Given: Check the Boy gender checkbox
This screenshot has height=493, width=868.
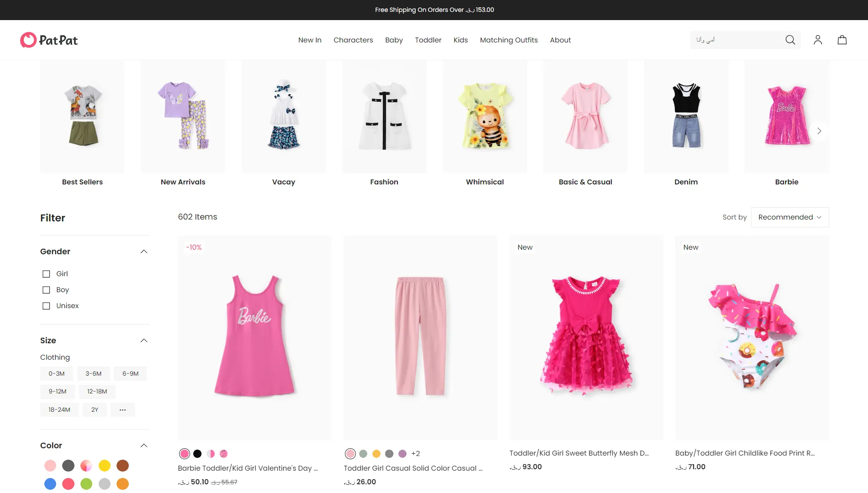Looking at the screenshot, I should (x=46, y=290).
